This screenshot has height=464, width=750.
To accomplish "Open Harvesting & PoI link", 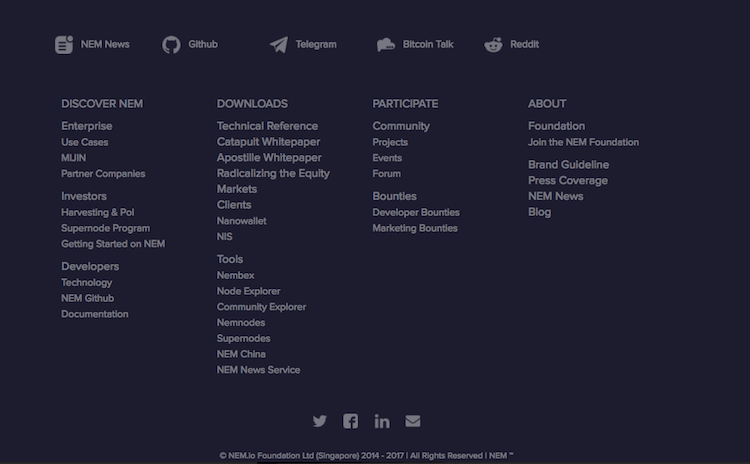I will (98, 212).
